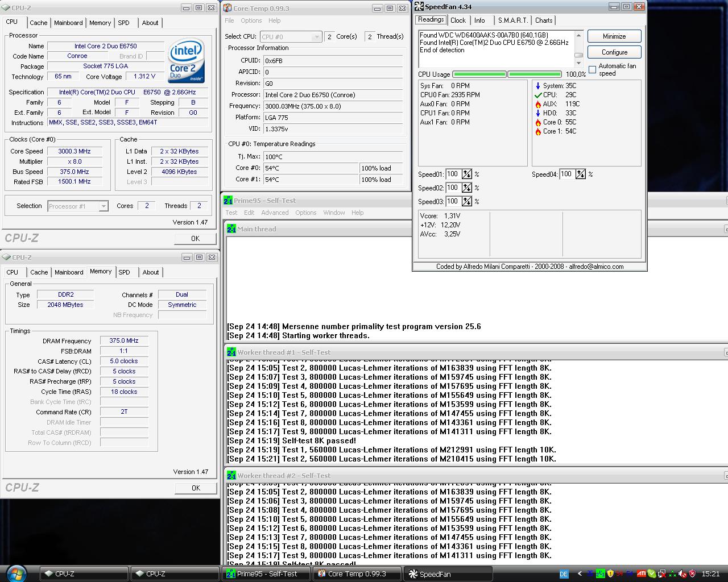This screenshot has height=582, width=728.
Task: Open the Clock tab in SpeedFan
Action: [458, 20]
